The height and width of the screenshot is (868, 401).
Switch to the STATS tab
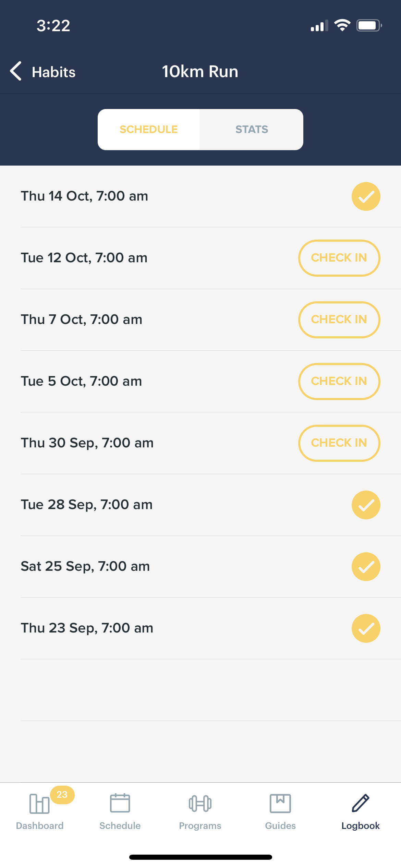[x=252, y=130]
